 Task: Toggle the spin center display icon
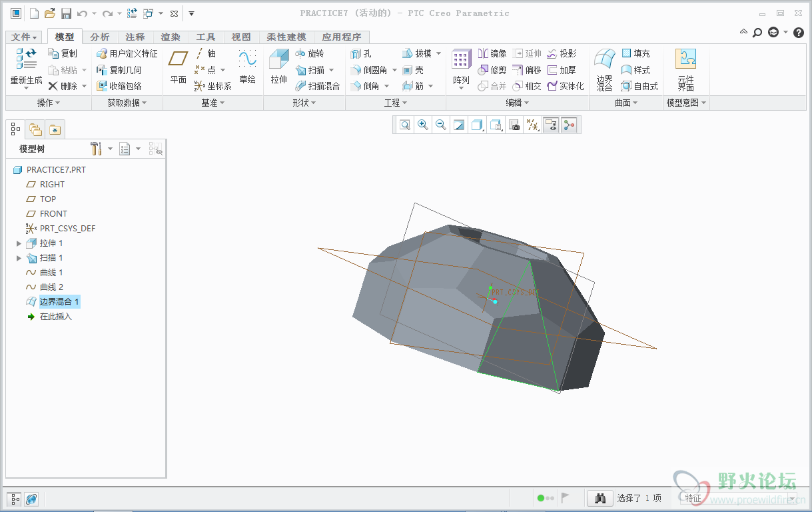(568, 125)
